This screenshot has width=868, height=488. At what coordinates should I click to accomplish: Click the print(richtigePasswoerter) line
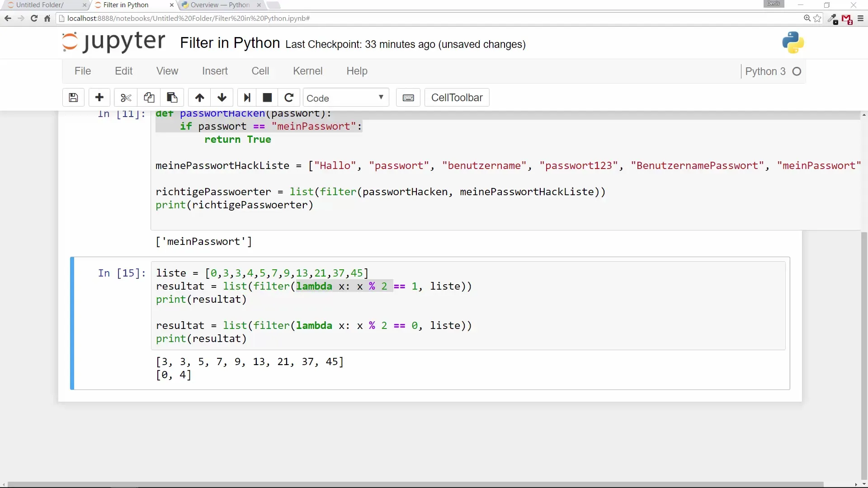tap(234, 205)
